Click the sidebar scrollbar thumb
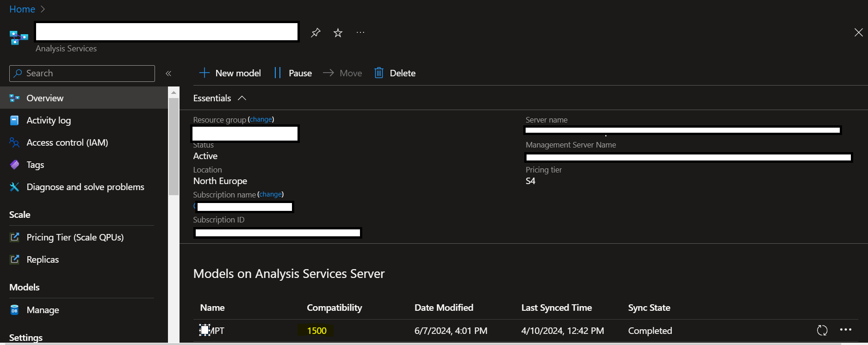Image resolution: width=868 pixels, height=345 pixels. [174, 146]
